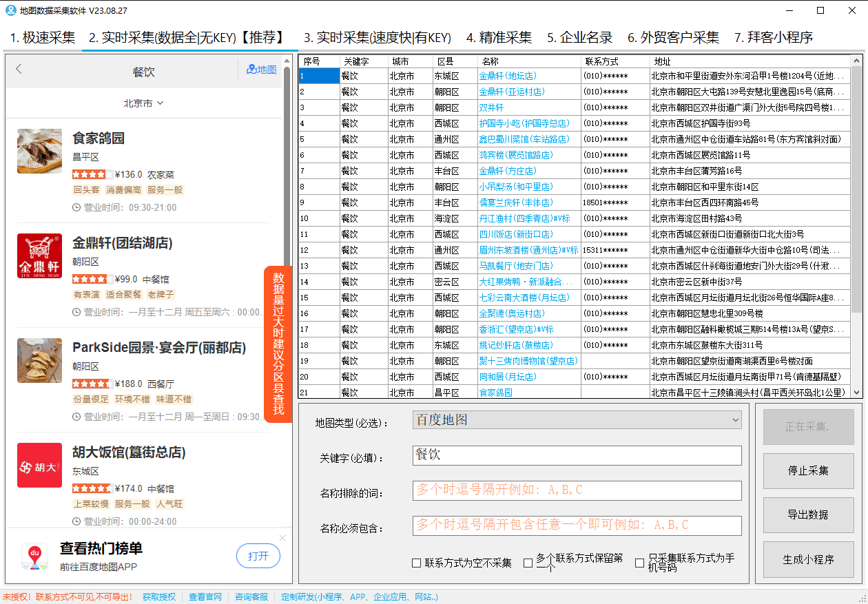Open 小吊梨汤(和平里店) table entry
868x604 pixels.
(x=516, y=187)
